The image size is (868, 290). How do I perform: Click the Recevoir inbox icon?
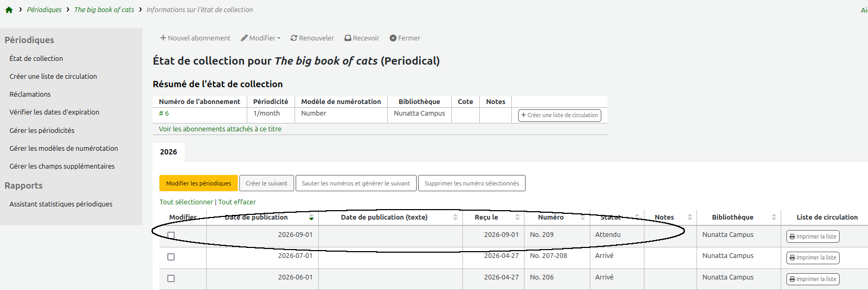348,38
